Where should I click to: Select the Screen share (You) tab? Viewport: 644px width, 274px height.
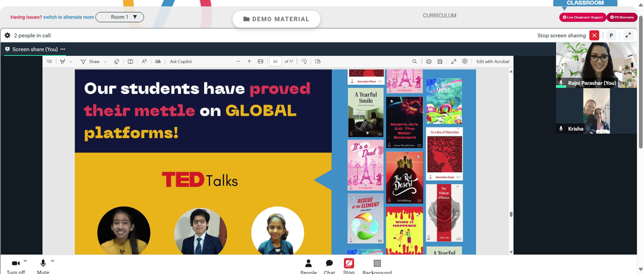click(x=35, y=50)
